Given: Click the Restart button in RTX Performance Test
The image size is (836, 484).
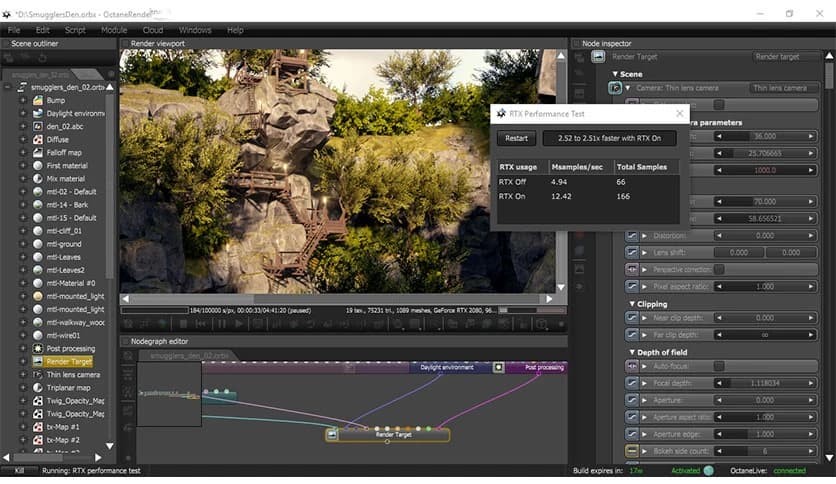Looking at the screenshot, I should coord(516,138).
